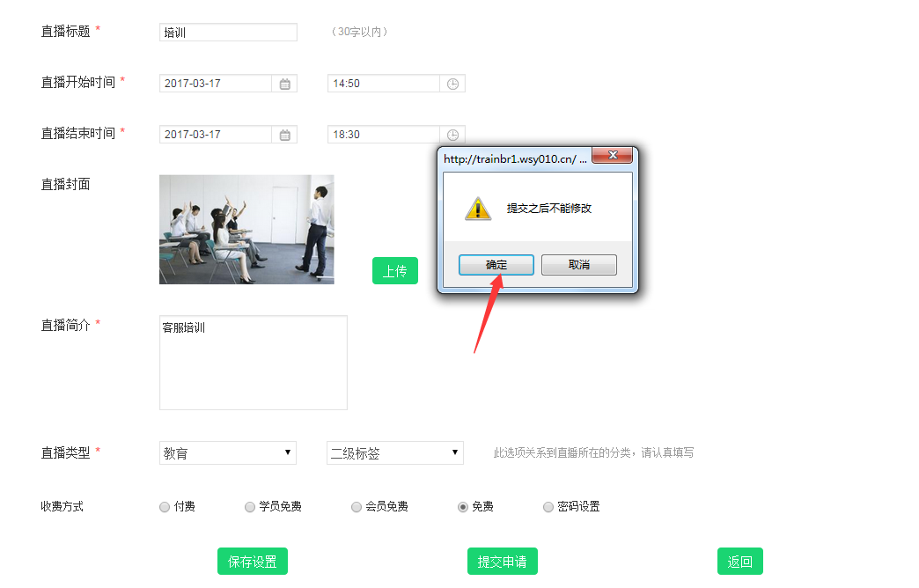Click the warning icon in the dialog
The image size is (919, 588).
478,209
